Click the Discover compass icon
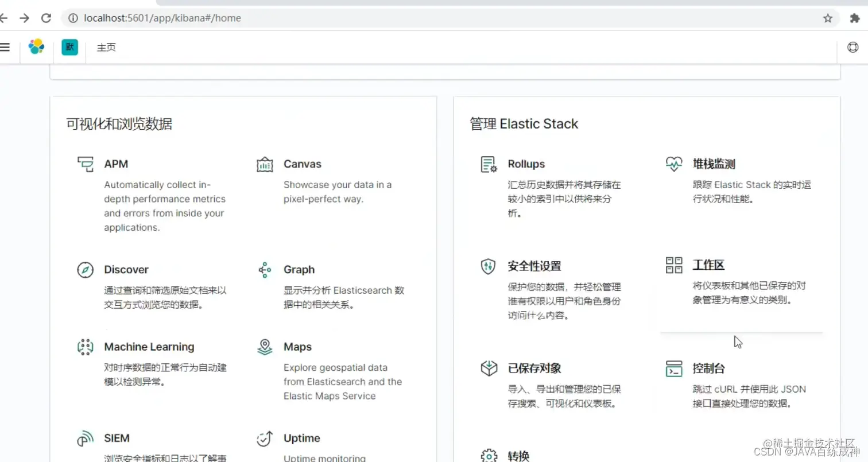 pyautogui.click(x=86, y=270)
